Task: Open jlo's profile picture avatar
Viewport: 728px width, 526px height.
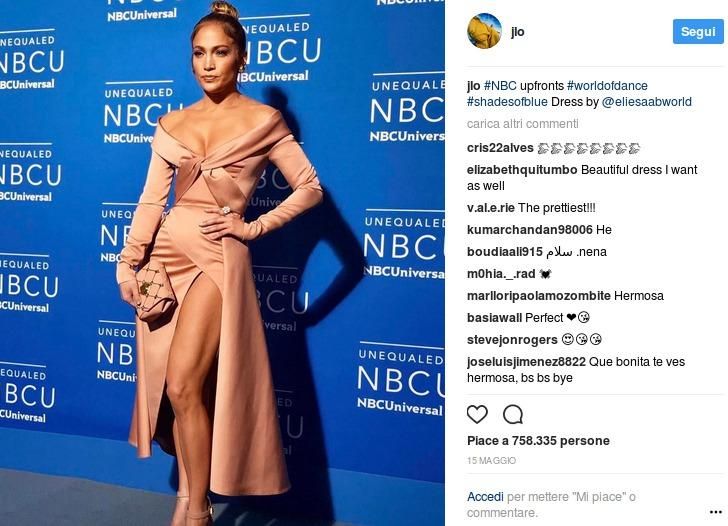Action: [484, 31]
